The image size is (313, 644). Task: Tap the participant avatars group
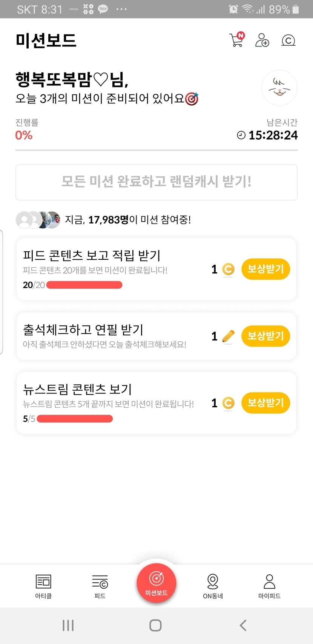point(38,220)
